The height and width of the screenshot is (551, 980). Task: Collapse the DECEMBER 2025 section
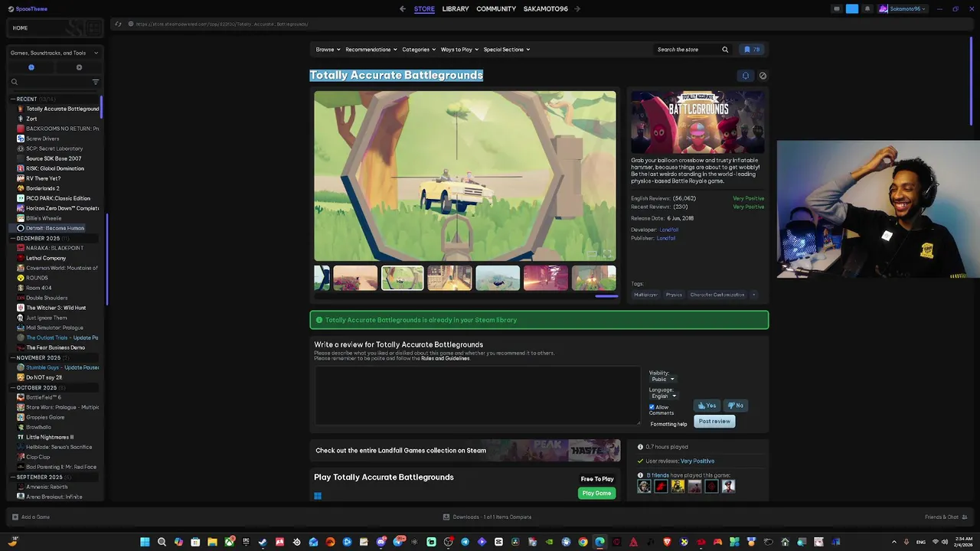[x=12, y=238]
